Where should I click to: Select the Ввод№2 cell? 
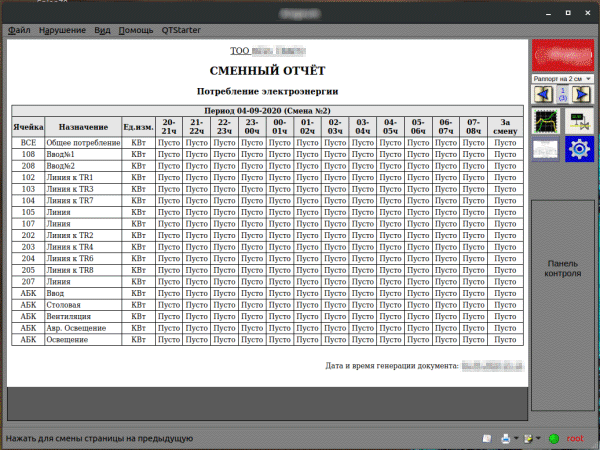[83, 166]
